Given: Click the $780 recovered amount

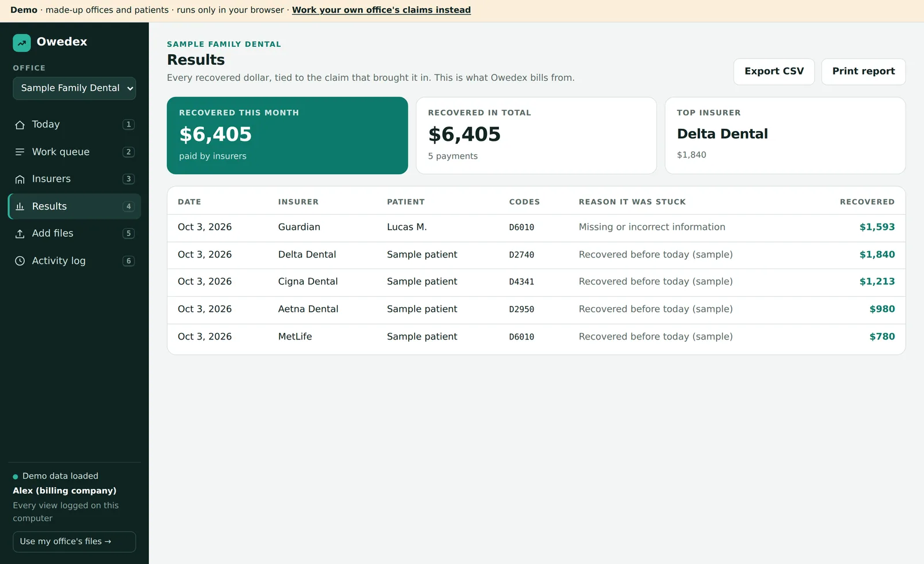Looking at the screenshot, I should [882, 337].
